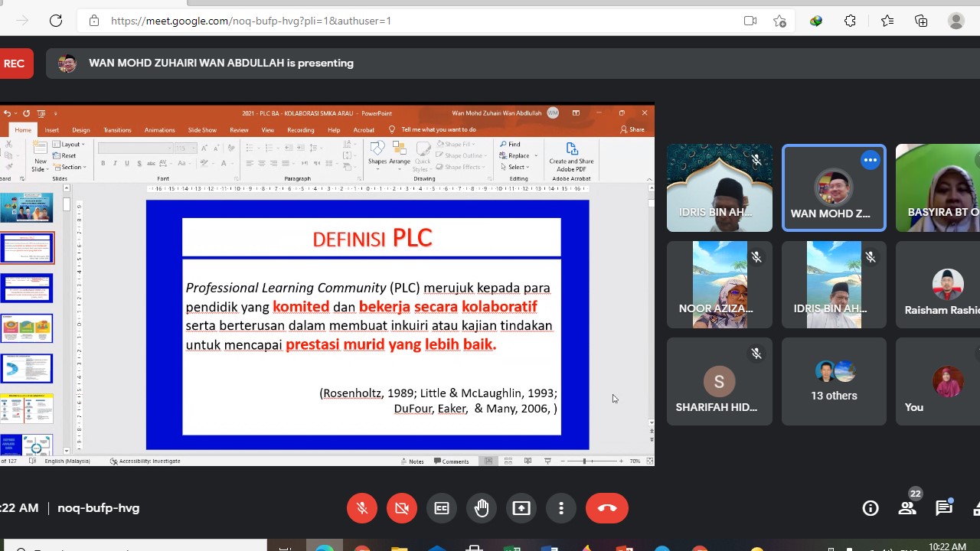The width and height of the screenshot is (980, 551).
Task: Open options on WAN MOHD Z tile
Action: pos(870,160)
